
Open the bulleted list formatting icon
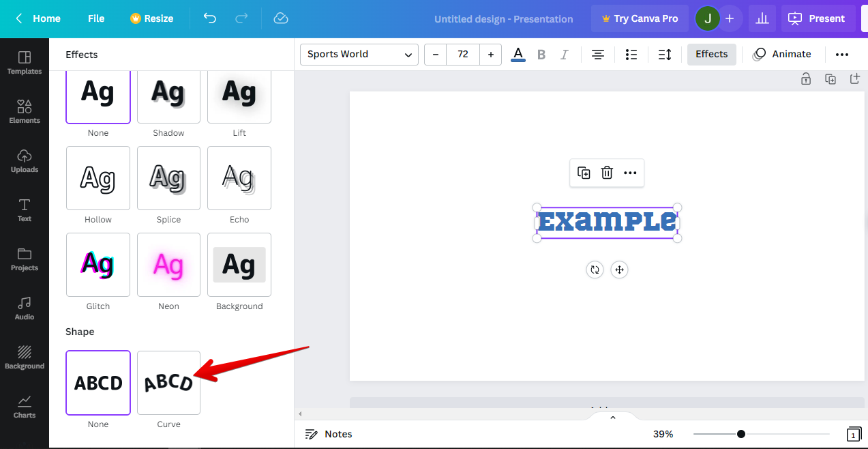(x=631, y=55)
